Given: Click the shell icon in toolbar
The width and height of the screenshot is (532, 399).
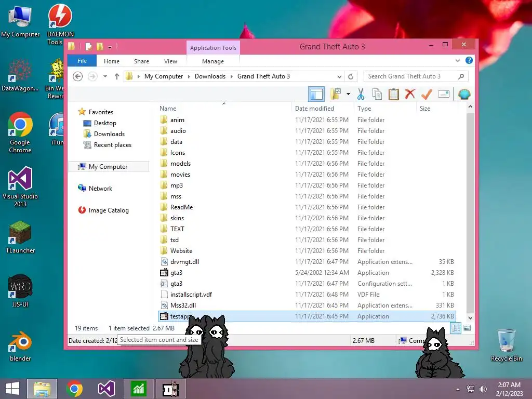Looking at the screenshot, I should point(464,94).
